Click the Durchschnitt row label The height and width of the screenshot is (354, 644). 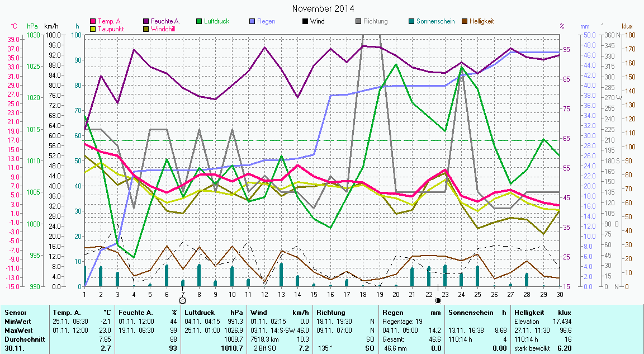[23, 339]
